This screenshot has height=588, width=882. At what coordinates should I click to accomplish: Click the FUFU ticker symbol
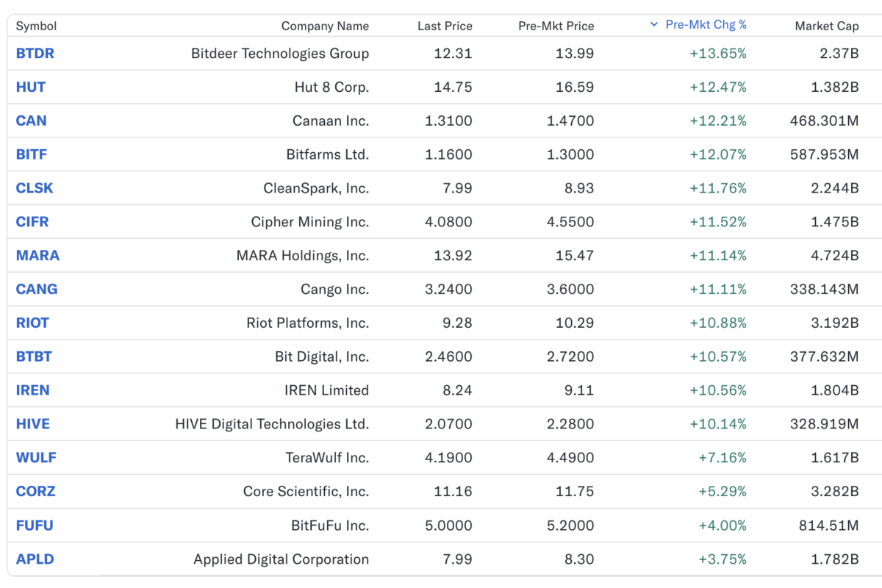(x=35, y=526)
